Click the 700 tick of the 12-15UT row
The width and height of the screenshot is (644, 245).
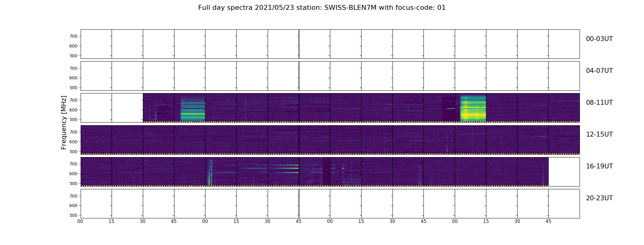(73, 132)
